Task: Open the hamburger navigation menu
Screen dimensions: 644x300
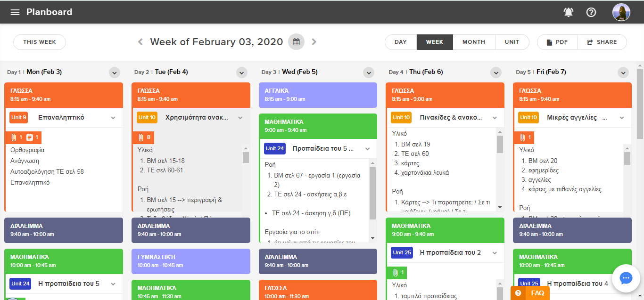Action: [15, 12]
